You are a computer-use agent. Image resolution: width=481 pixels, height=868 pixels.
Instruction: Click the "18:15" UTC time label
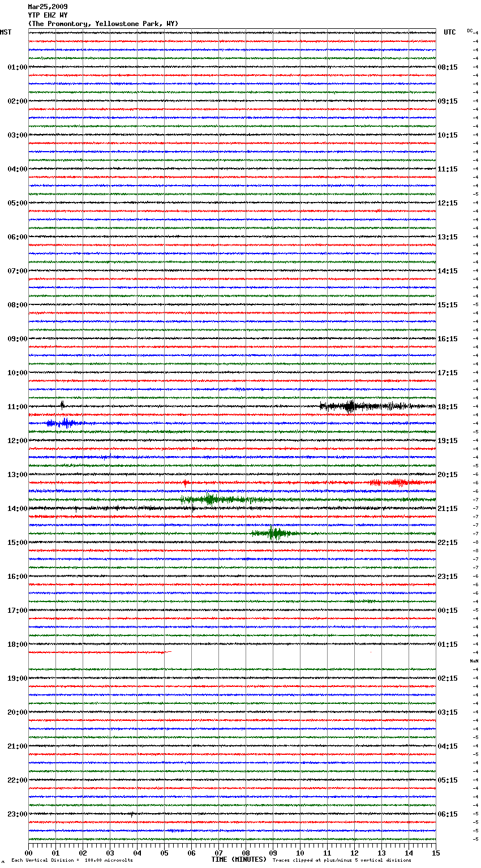pos(448,407)
